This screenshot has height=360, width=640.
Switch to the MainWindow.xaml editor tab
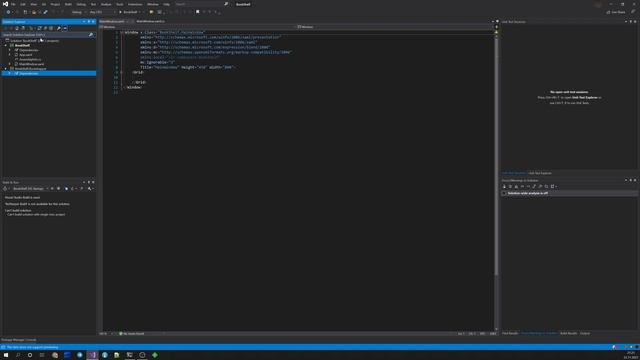(x=112, y=21)
